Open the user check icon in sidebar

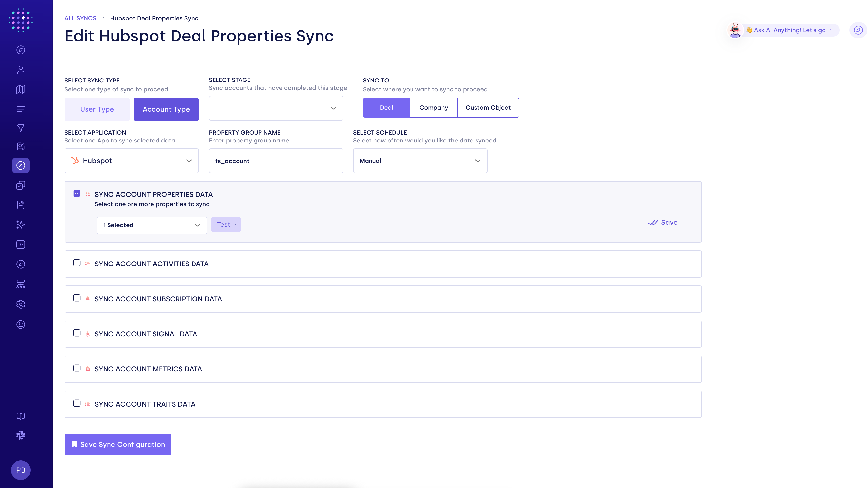coord(21,146)
